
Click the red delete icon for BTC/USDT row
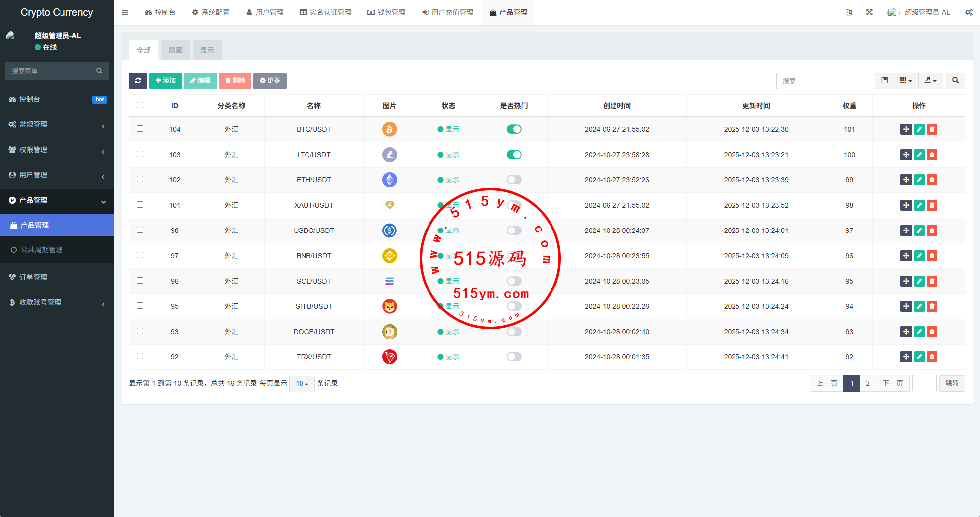click(932, 129)
